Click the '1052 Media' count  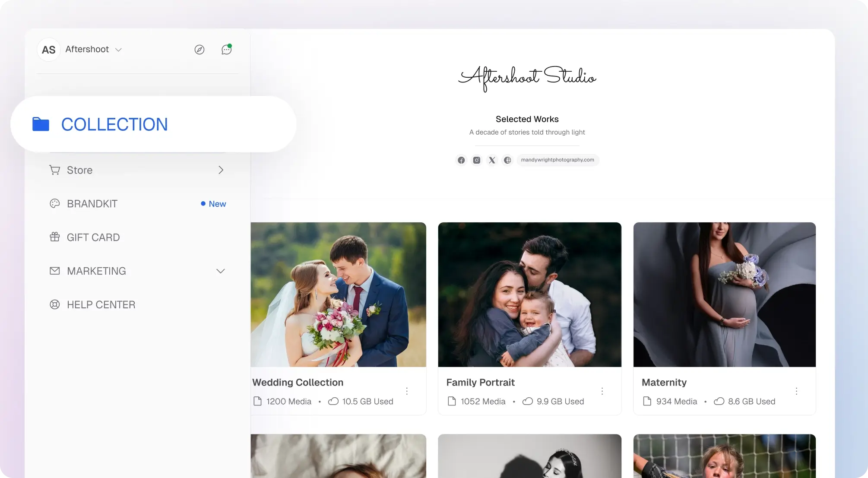[x=483, y=402]
